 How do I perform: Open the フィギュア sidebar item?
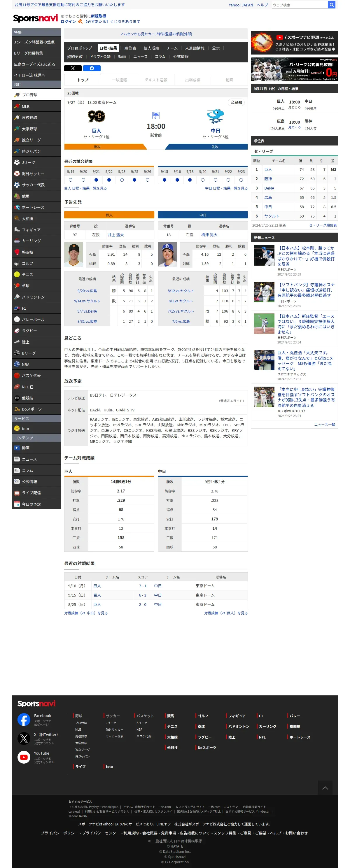36,230
